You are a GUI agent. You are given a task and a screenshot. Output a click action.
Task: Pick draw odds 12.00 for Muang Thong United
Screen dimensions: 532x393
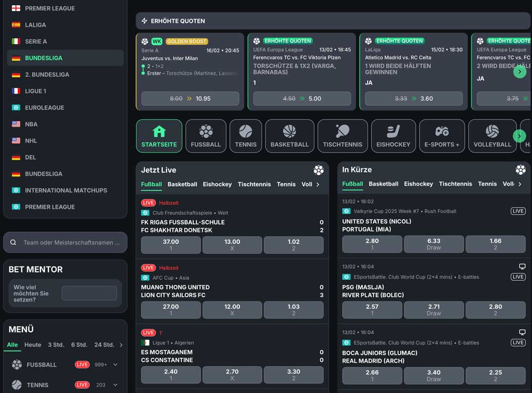point(232,310)
